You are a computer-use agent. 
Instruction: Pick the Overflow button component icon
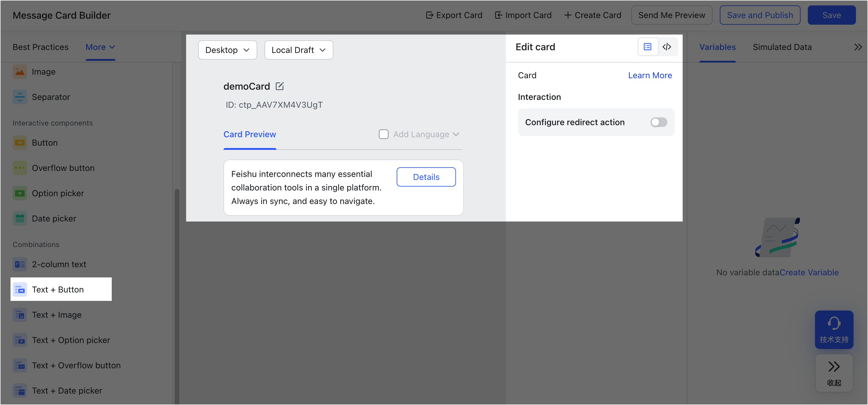(x=20, y=168)
